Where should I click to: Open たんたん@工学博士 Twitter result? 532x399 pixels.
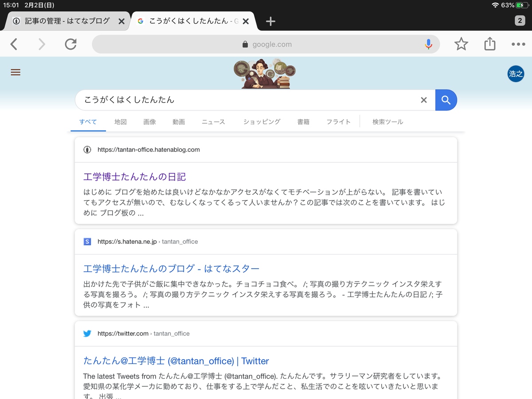(176, 361)
